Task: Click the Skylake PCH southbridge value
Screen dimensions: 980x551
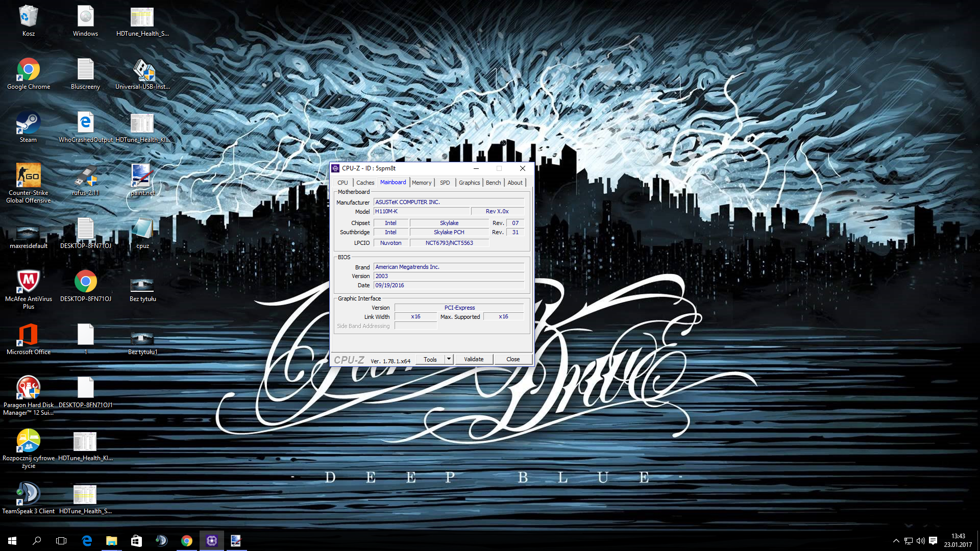Action: (x=449, y=232)
